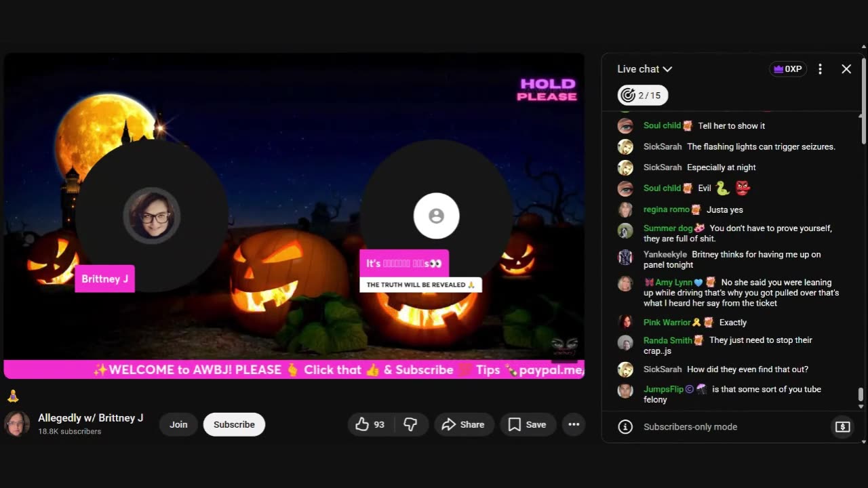Click the Pink Warrior username
This screenshot has width=868, height=488.
[x=667, y=323]
